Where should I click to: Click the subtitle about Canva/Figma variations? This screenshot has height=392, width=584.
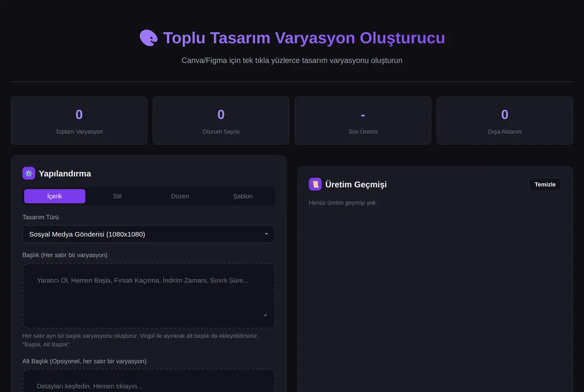click(292, 60)
